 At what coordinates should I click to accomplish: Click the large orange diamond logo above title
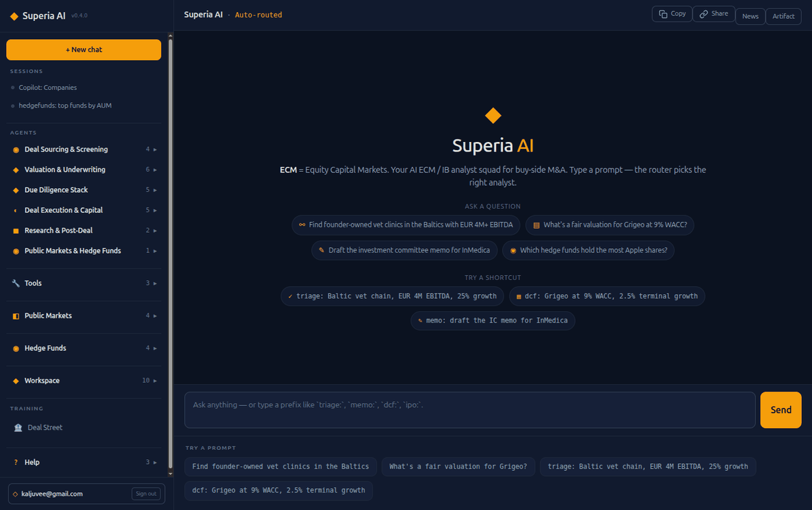[493, 115]
